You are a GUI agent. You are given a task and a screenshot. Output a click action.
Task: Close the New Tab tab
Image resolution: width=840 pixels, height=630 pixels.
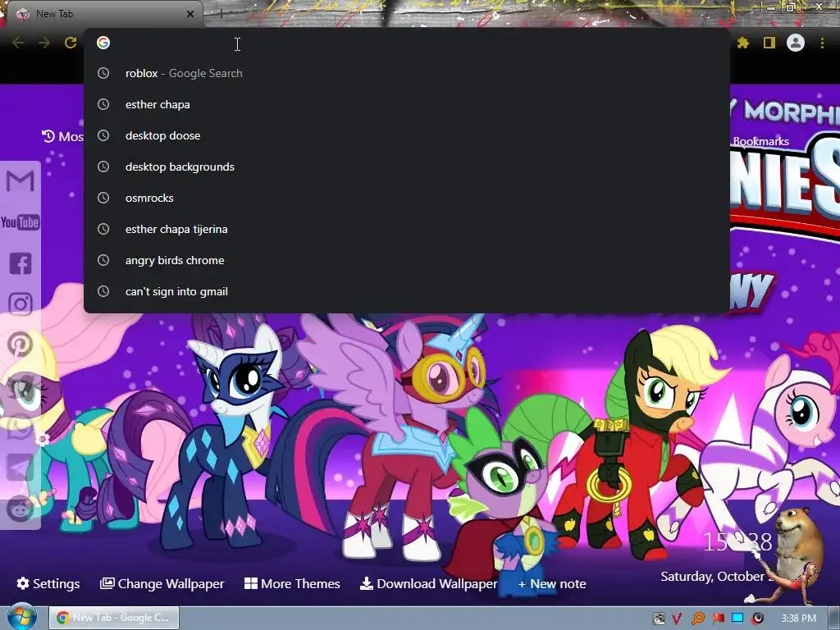coord(190,14)
